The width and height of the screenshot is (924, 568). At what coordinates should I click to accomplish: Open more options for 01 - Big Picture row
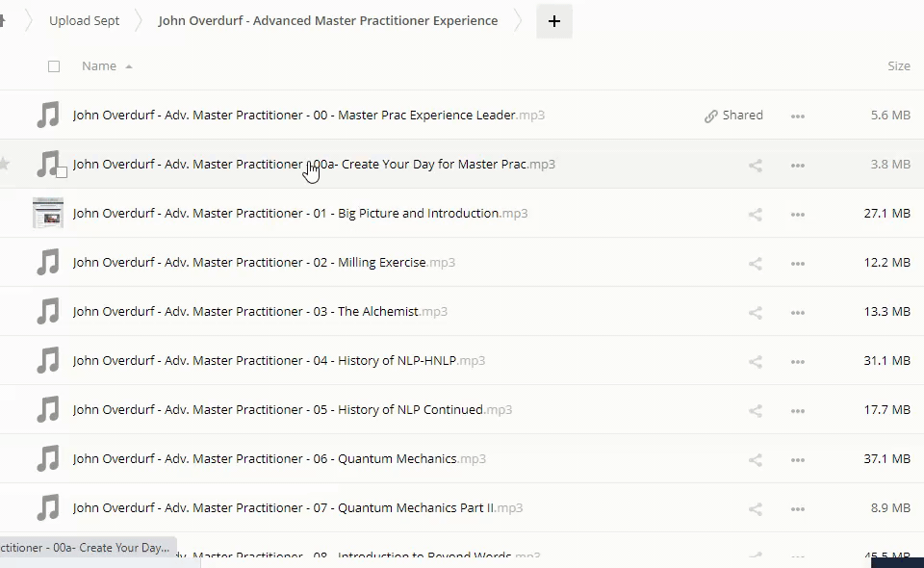(797, 214)
